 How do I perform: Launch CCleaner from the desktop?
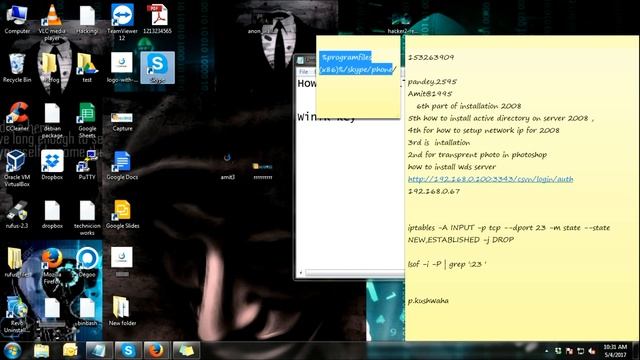(x=17, y=117)
